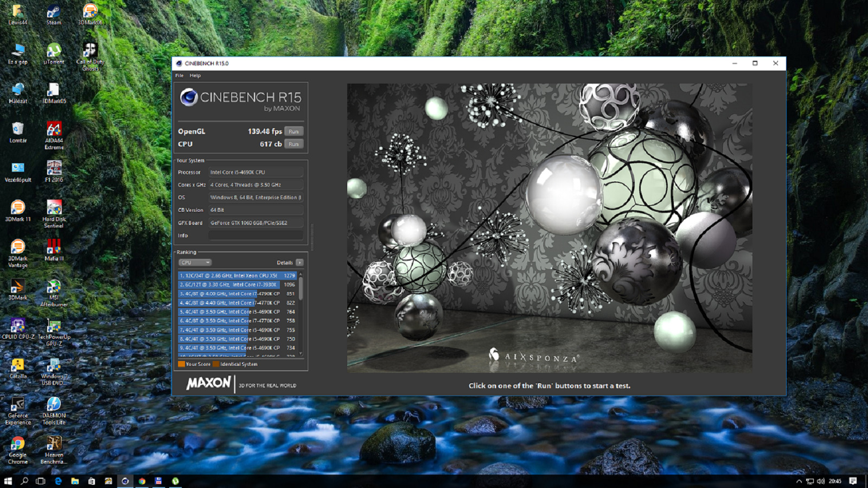Open Task View on the taskbar

coord(41,481)
